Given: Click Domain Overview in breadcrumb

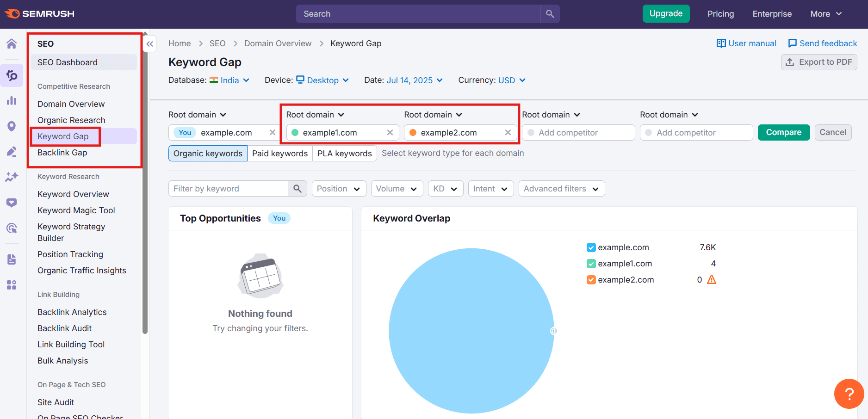Looking at the screenshot, I should click(278, 43).
